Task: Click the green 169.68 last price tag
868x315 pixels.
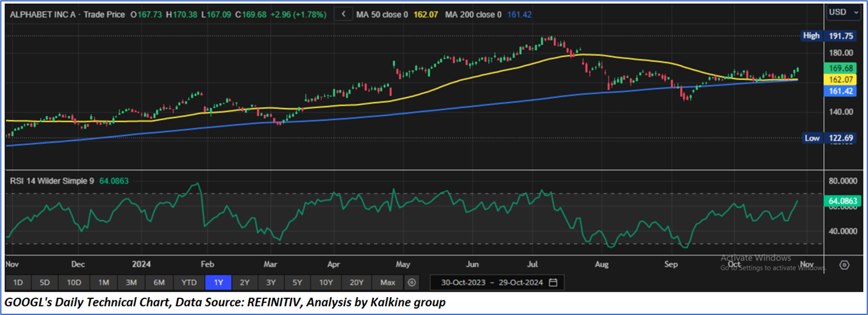Action: 840,68
